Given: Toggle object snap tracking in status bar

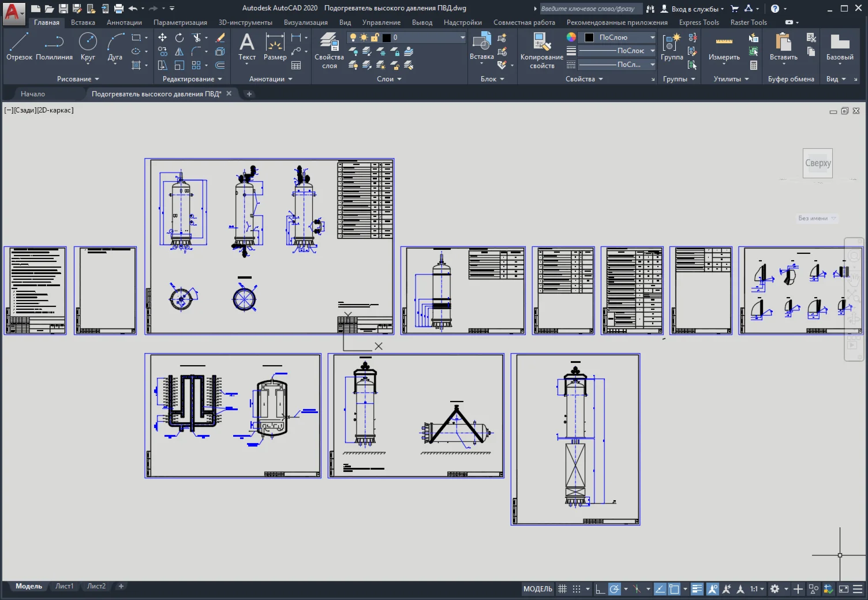Looking at the screenshot, I should click(x=660, y=589).
